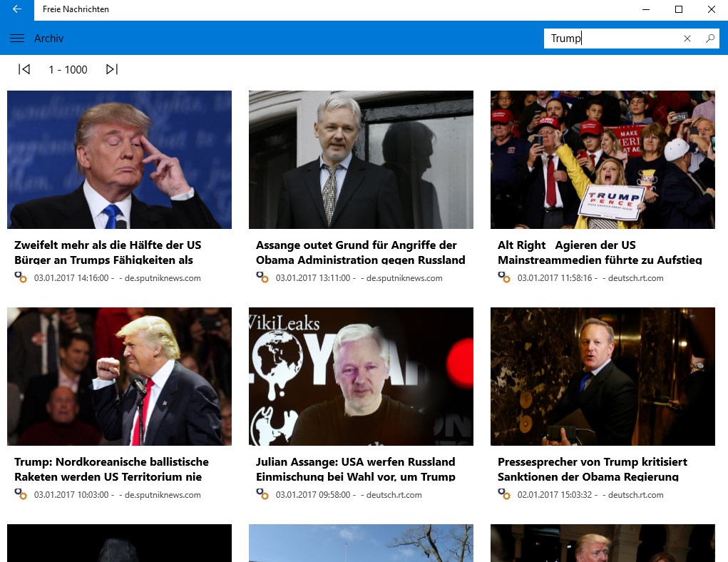Click timestamp 03.01.2017 11:58:16
728x562 pixels.
tap(555, 278)
